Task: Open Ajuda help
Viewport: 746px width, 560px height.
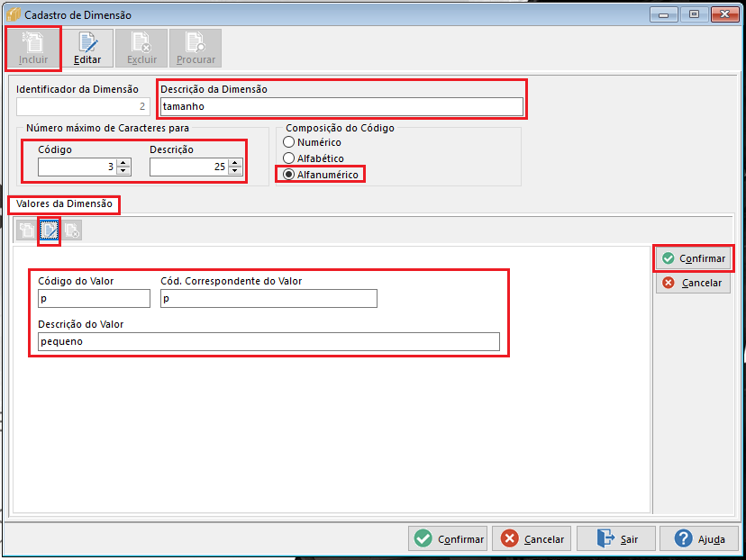Action: pos(699,538)
